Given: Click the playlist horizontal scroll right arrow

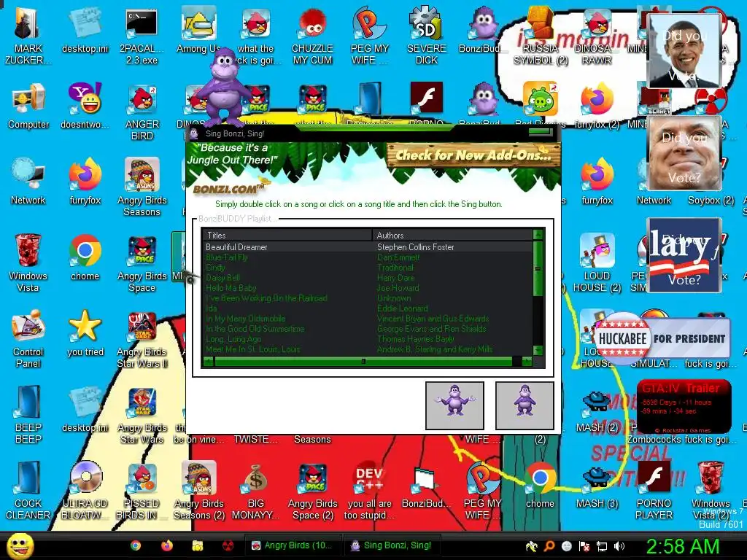Looking at the screenshot, I should [527, 362].
